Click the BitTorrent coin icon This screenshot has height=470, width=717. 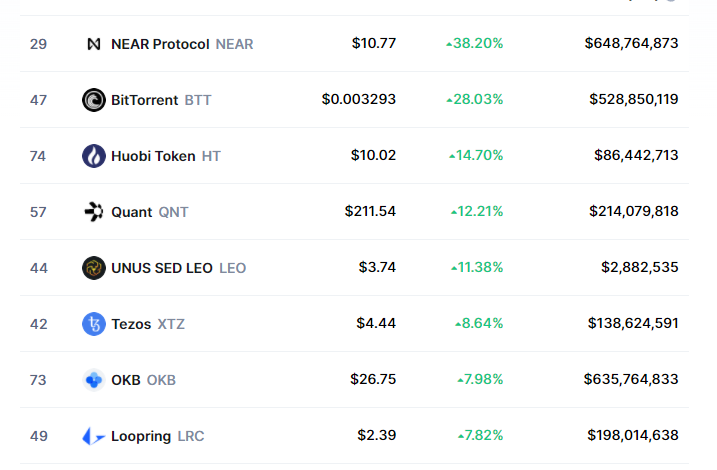pos(94,100)
